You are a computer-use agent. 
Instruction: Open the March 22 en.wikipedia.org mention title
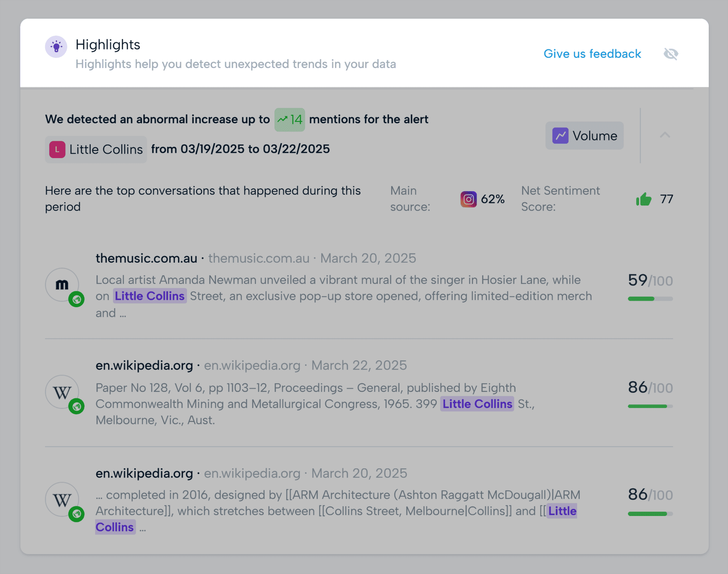[x=144, y=365]
